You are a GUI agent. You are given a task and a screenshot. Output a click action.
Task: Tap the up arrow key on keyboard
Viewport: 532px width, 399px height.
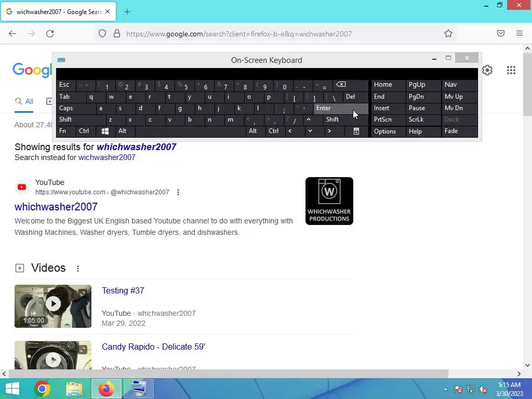click(x=312, y=119)
